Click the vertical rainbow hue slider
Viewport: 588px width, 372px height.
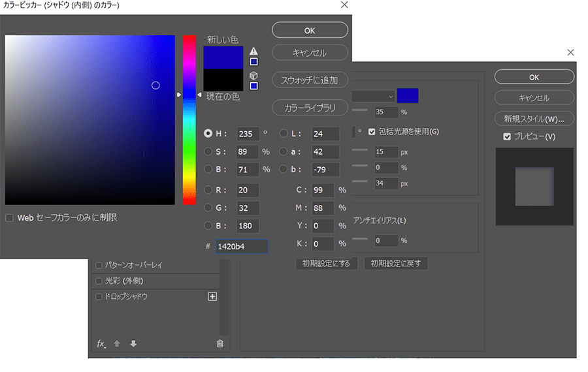[189, 117]
